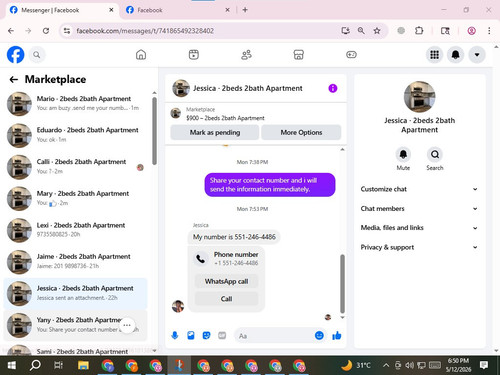Record a voice clip microphone icon
This screenshot has height=375, width=500.
pos(175,335)
